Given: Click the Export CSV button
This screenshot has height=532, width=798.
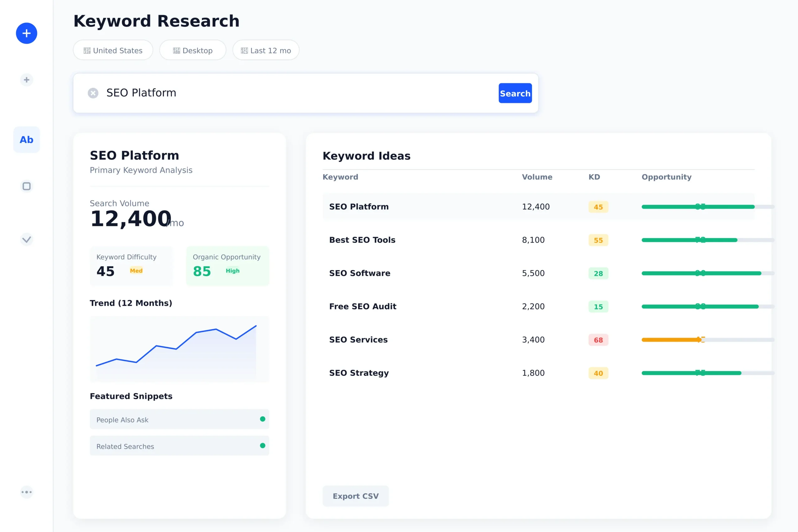Looking at the screenshot, I should point(356,496).
